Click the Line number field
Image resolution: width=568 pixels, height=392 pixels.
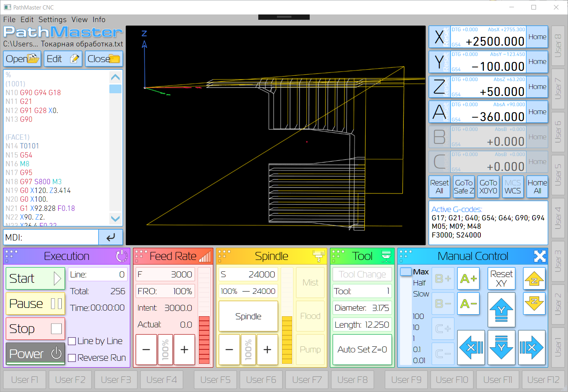(98, 274)
